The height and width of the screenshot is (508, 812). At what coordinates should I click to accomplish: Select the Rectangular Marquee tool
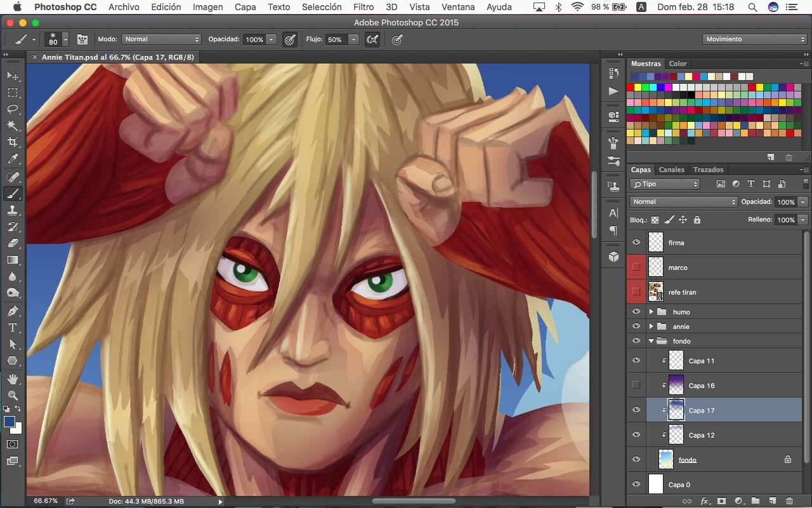[13, 93]
